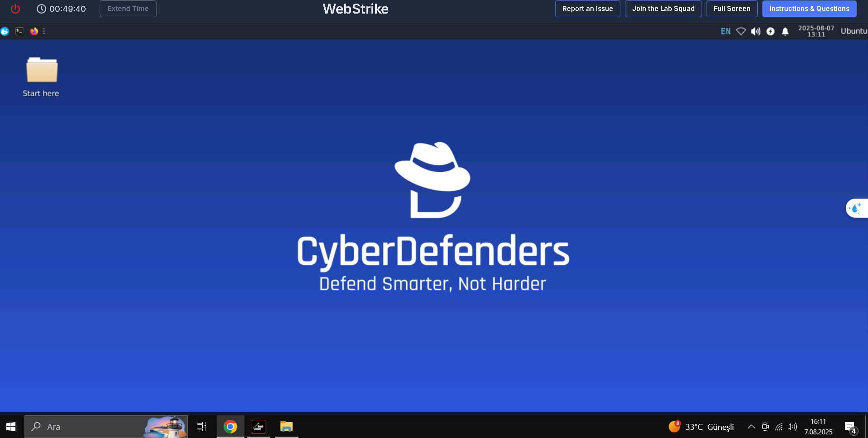This screenshot has width=868, height=438.
Task: Click the EN keyboard layout indicator
Action: tap(726, 31)
